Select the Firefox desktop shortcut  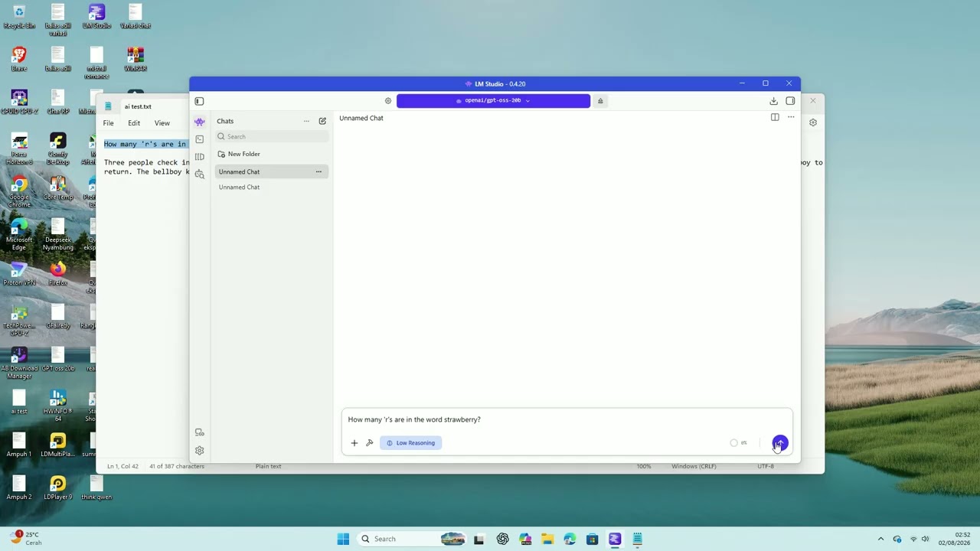58,273
